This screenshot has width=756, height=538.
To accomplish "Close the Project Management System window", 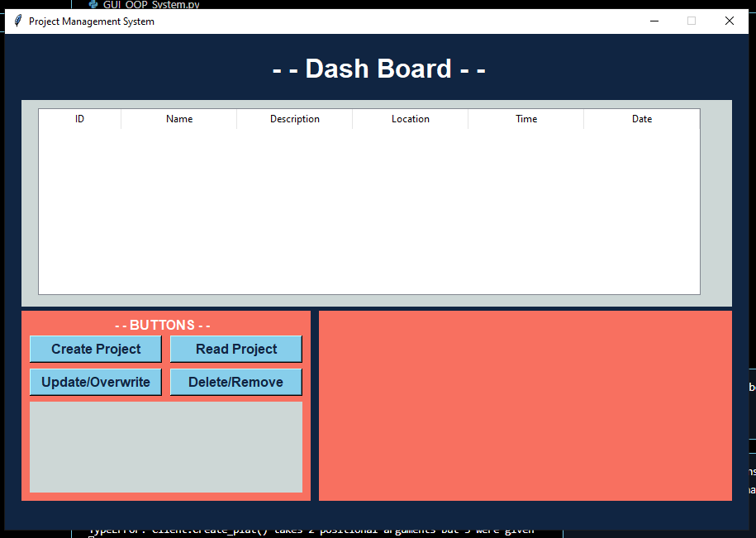I will pyautogui.click(x=729, y=21).
